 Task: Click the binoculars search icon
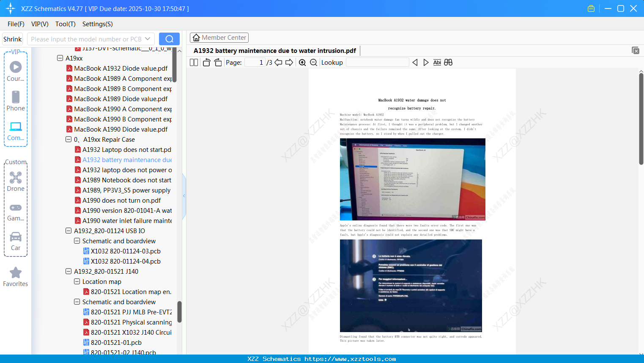[x=448, y=63]
